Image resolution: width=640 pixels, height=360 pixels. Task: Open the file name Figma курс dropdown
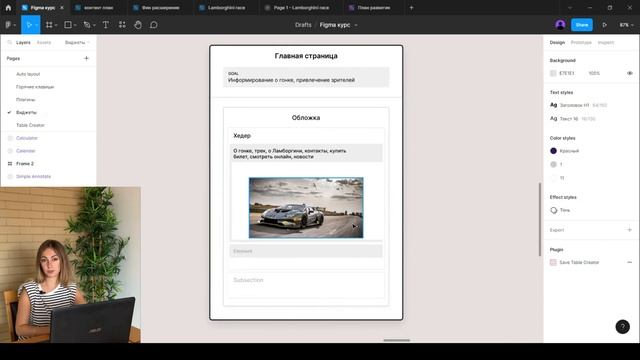point(356,25)
